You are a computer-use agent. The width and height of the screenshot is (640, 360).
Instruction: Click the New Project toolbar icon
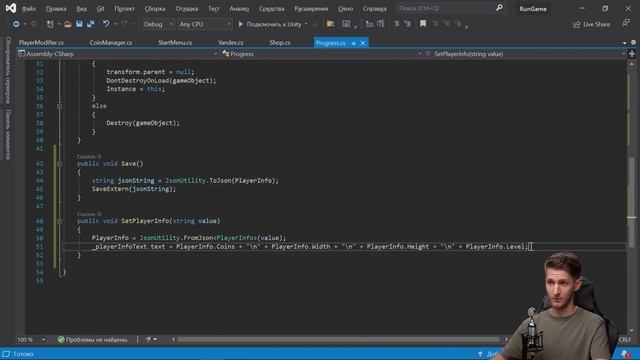click(50, 24)
